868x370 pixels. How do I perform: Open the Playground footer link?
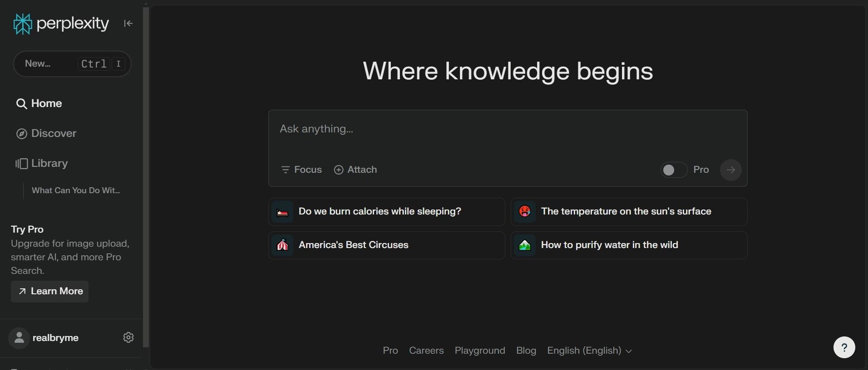[479, 351]
